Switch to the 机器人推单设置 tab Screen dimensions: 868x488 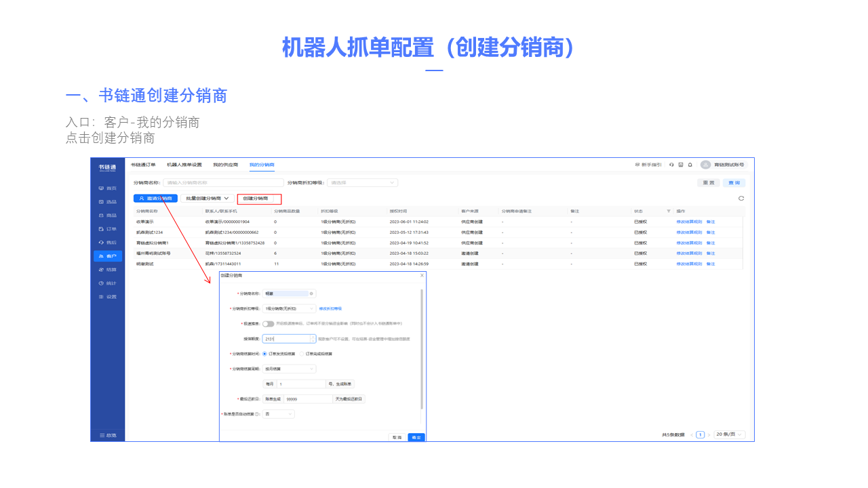184,165
